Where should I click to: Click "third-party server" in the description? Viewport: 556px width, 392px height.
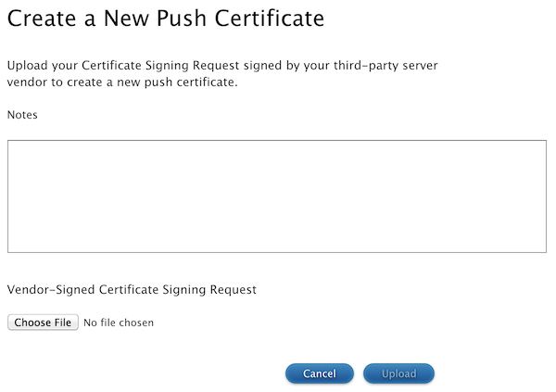click(385, 66)
